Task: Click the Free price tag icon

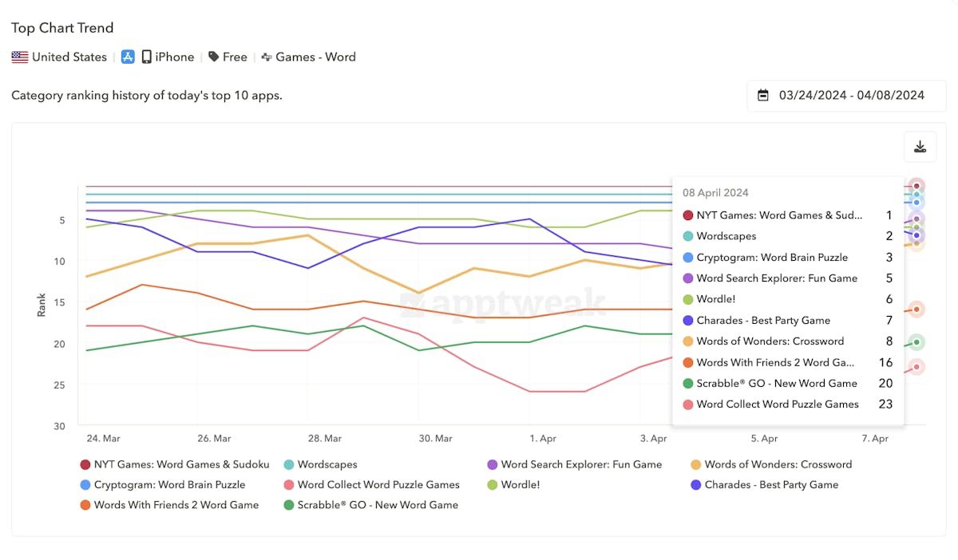Action: tap(214, 57)
